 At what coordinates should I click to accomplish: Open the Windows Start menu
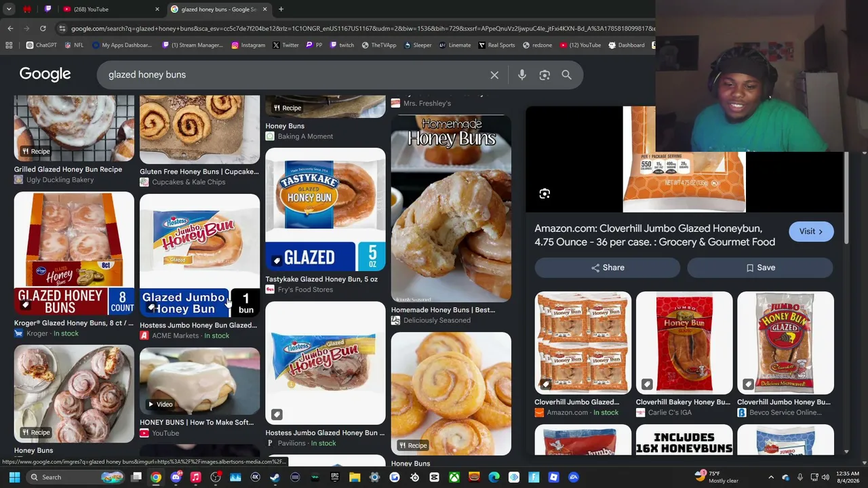click(14, 477)
